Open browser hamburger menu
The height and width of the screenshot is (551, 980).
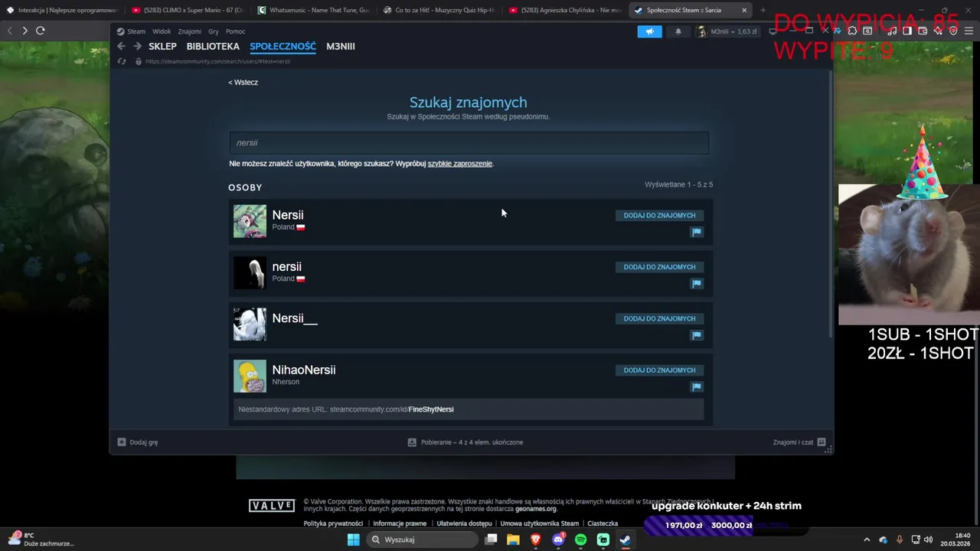tap(969, 31)
